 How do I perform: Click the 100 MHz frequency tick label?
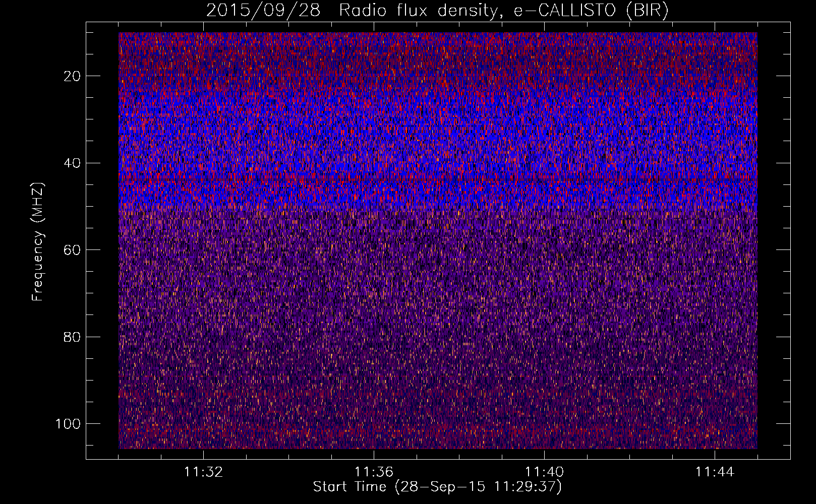click(x=68, y=424)
